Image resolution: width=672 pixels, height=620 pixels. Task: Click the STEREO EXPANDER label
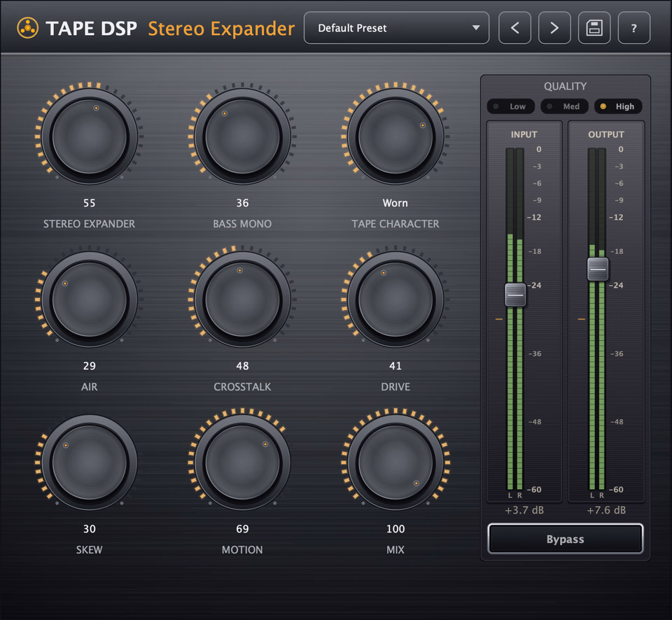click(89, 224)
